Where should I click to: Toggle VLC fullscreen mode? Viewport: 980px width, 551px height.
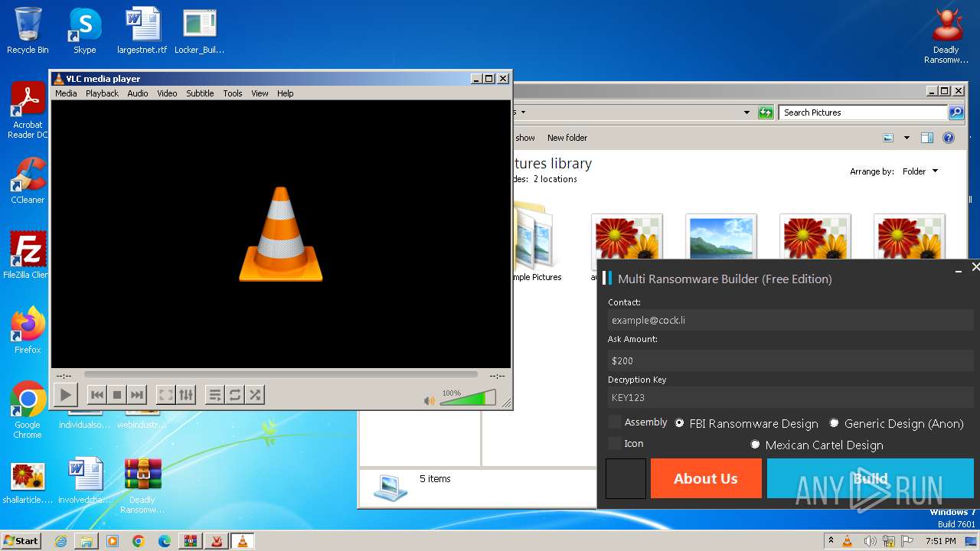pos(166,395)
